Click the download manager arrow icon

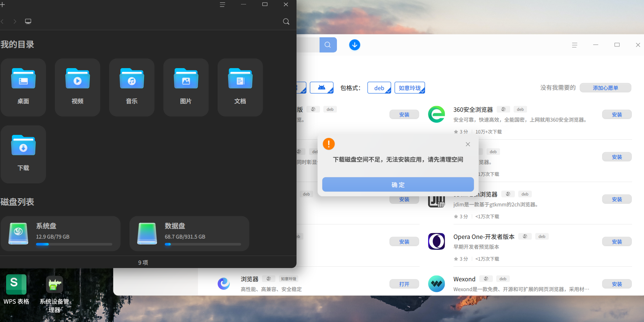pyautogui.click(x=355, y=45)
